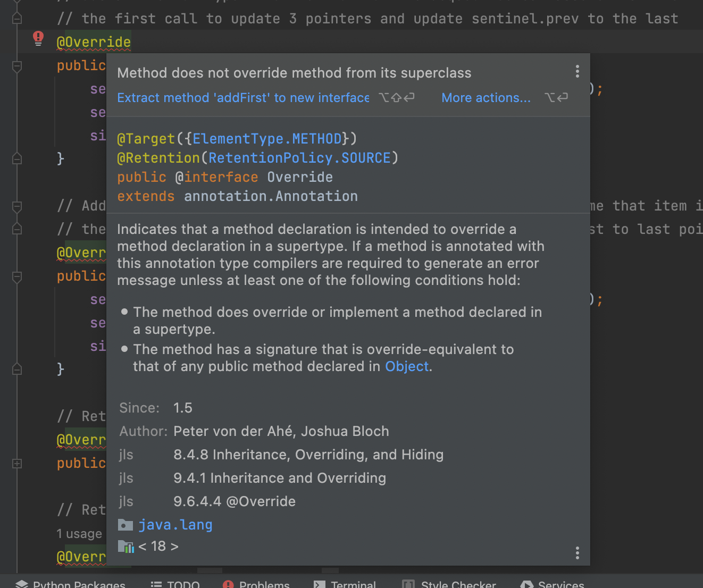Image resolution: width=703 pixels, height=588 pixels.
Task: Click the 'More actions...' link
Action: click(x=486, y=98)
